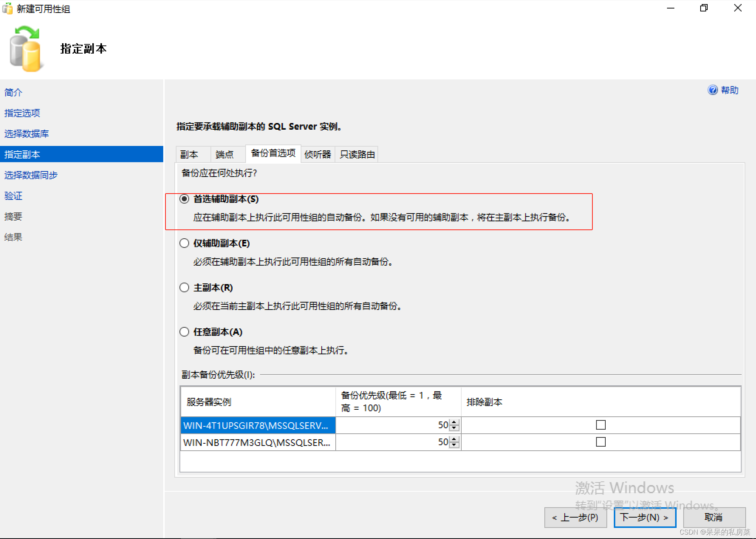The height and width of the screenshot is (539, 756).
Task: Decrease backup priority for WIN-NBT777M3GLQ
Action: pyautogui.click(x=454, y=445)
